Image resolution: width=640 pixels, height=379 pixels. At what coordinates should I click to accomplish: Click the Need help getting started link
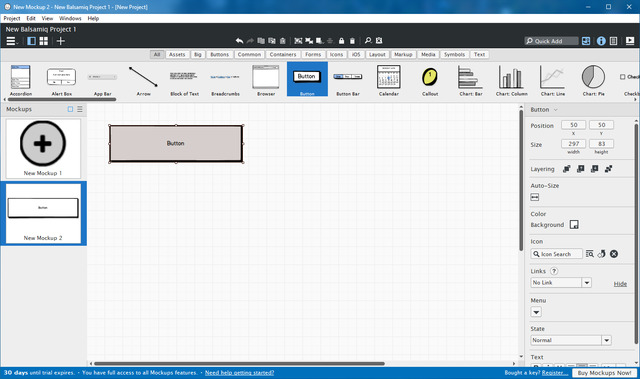[240, 373]
